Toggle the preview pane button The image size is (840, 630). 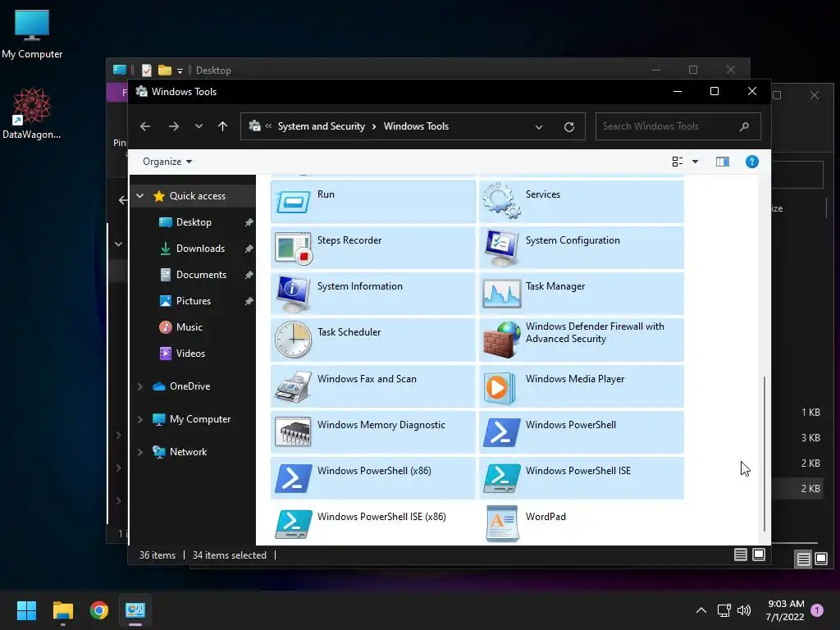pos(723,162)
